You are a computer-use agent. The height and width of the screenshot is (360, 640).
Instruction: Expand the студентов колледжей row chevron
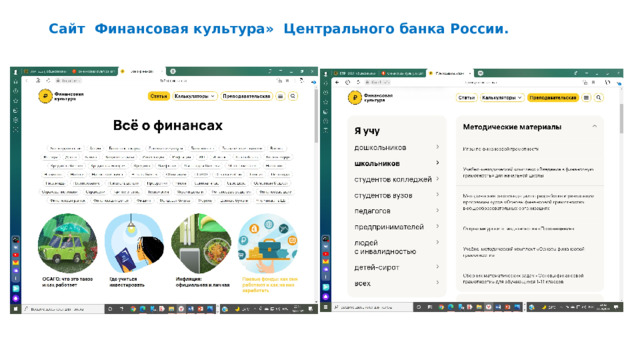tap(438, 178)
